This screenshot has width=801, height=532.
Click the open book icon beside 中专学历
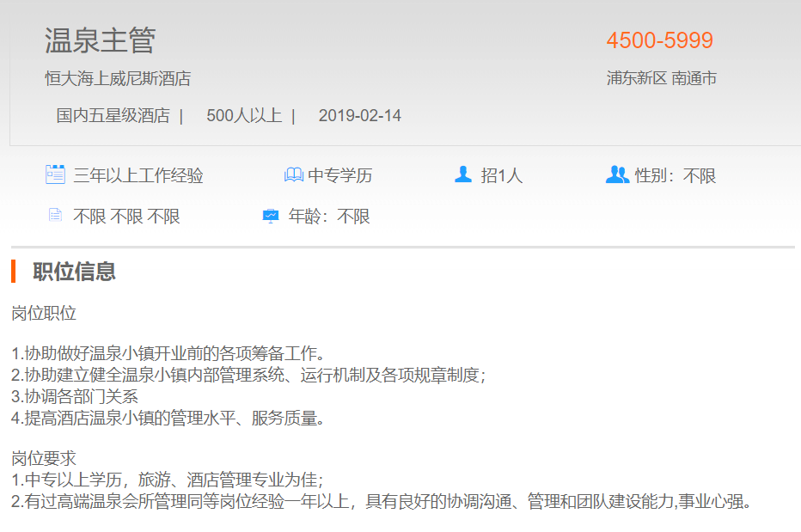294,175
